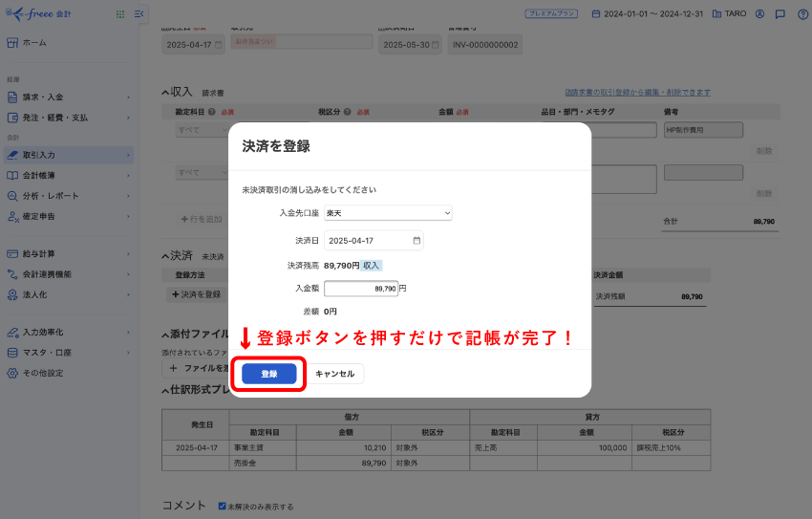Open the chat message icon in header
Viewport: 812px width, 519px height.
780,14
